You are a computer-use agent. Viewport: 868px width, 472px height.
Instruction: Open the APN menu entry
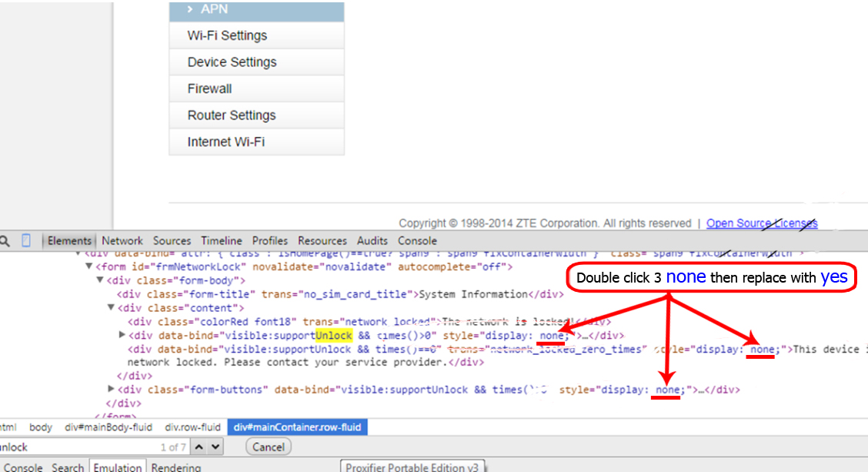(256, 11)
